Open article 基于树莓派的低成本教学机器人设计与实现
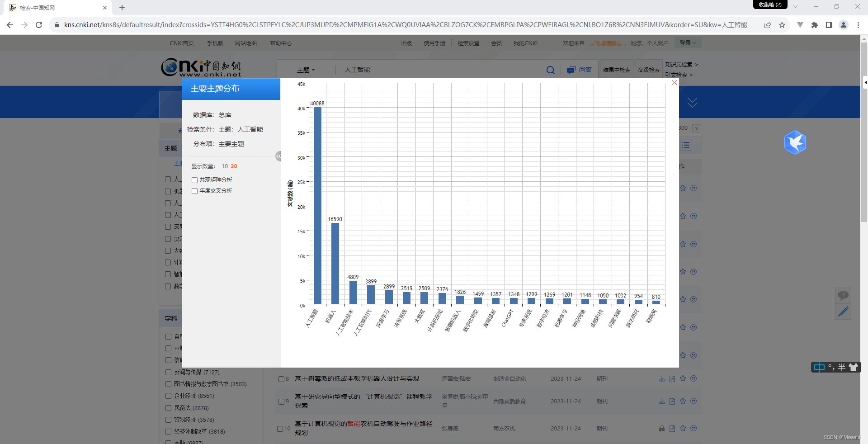The height and width of the screenshot is (444, 868). click(357, 378)
